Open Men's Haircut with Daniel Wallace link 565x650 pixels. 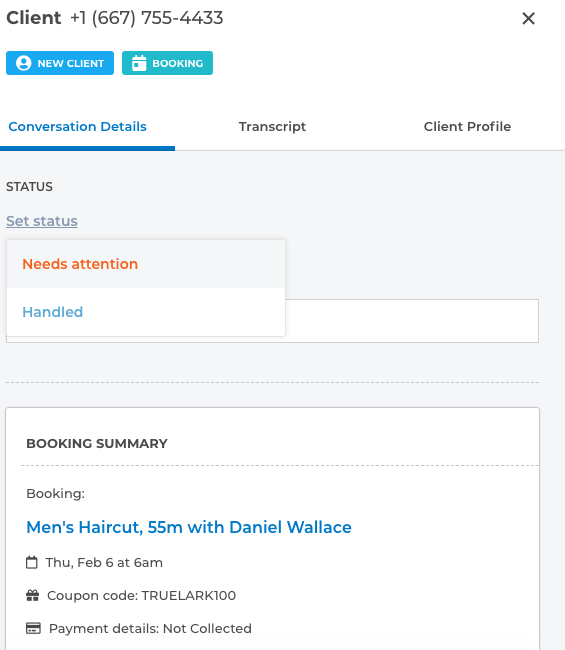pyautogui.click(x=189, y=527)
